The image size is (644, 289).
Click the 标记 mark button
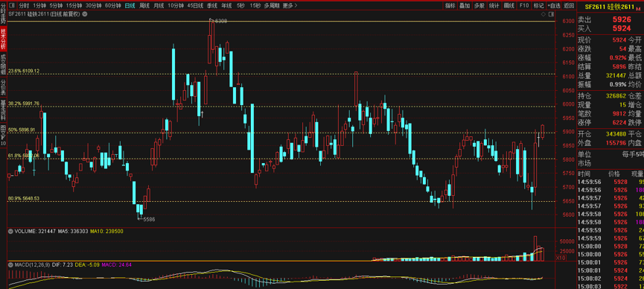click(x=538, y=6)
